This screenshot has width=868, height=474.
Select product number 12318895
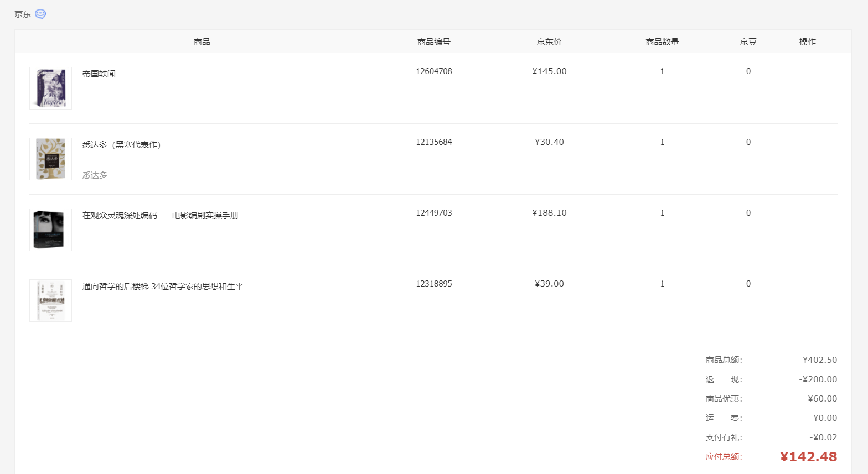click(x=434, y=284)
